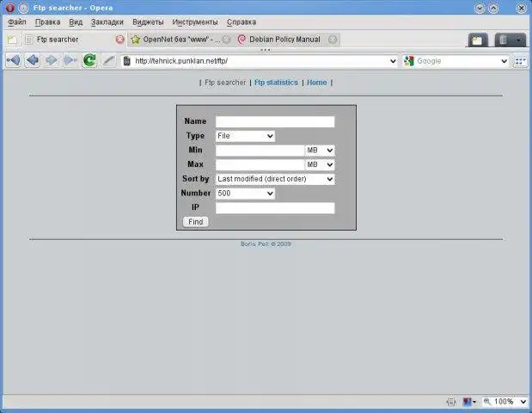The image size is (532, 413).
Task: Open the panel toggle at toolbar end
Action: coord(520,61)
